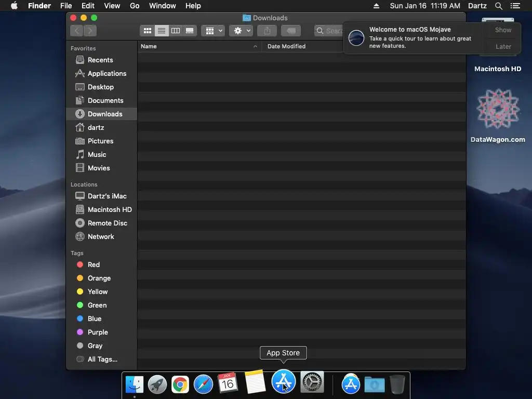
Task: Select Movies in the sidebar
Action: pyautogui.click(x=102, y=168)
